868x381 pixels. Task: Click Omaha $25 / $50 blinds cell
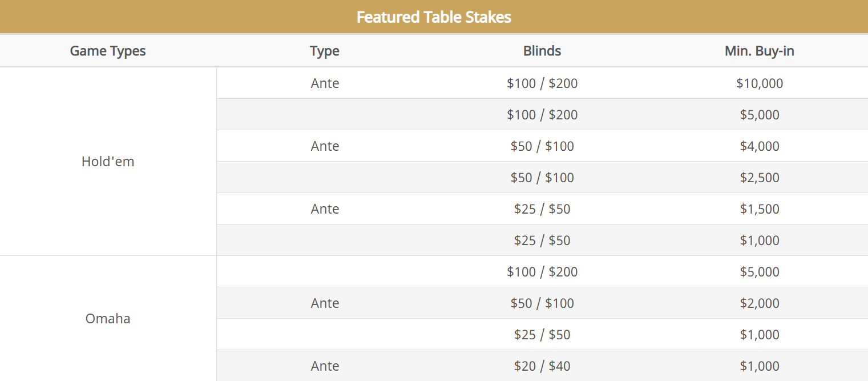542,335
